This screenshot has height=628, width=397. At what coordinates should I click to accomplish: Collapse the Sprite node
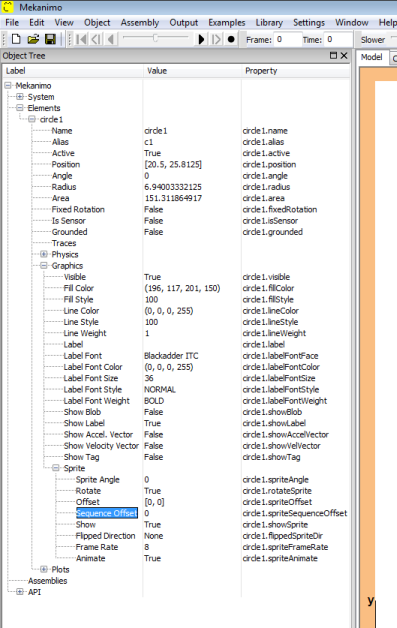coord(56,468)
